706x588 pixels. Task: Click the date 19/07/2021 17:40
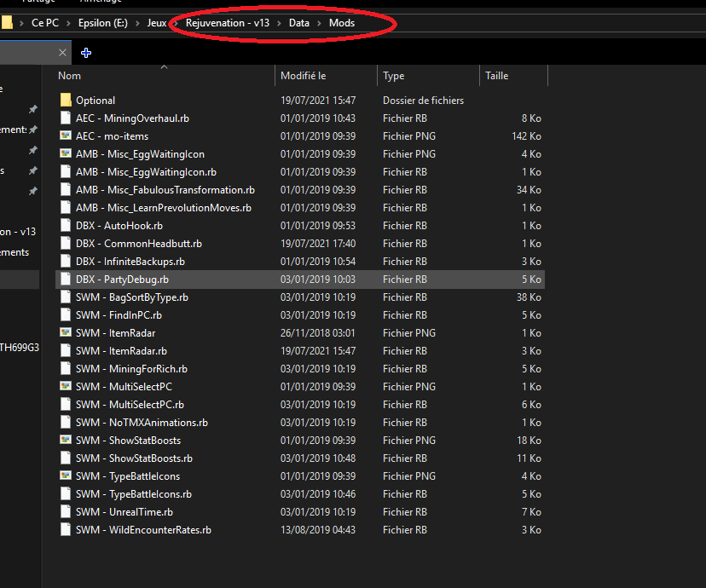pos(318,244)
